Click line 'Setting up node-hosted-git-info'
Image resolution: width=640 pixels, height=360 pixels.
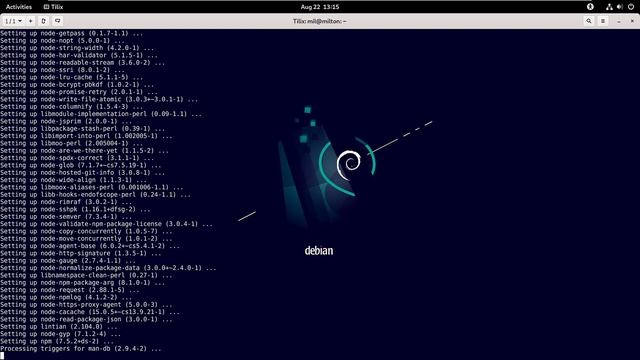coord(82,173)
